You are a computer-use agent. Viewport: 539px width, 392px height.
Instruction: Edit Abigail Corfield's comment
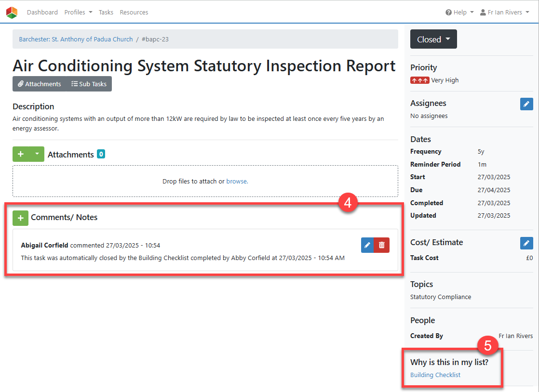367,245
